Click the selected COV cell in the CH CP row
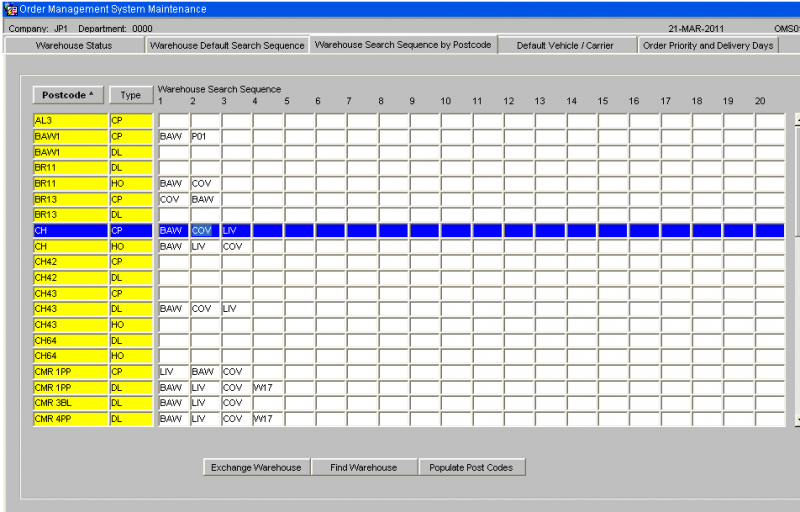The width and height of the screenshot is (800, 512). coord(205,231)
